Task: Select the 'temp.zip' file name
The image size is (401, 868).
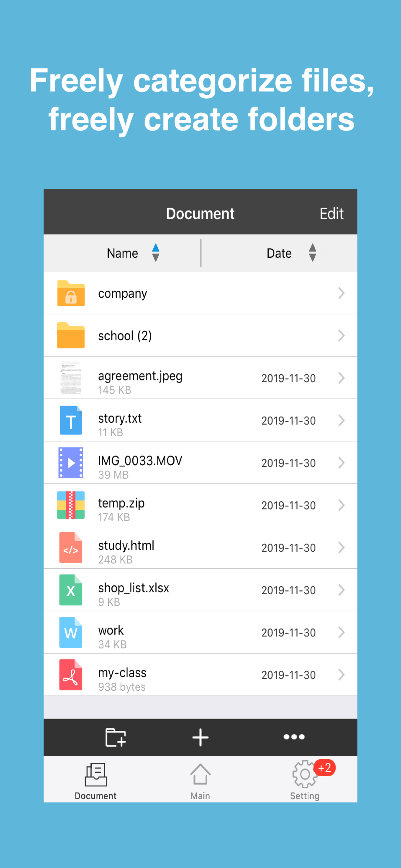Action: (x=121, y=503)
